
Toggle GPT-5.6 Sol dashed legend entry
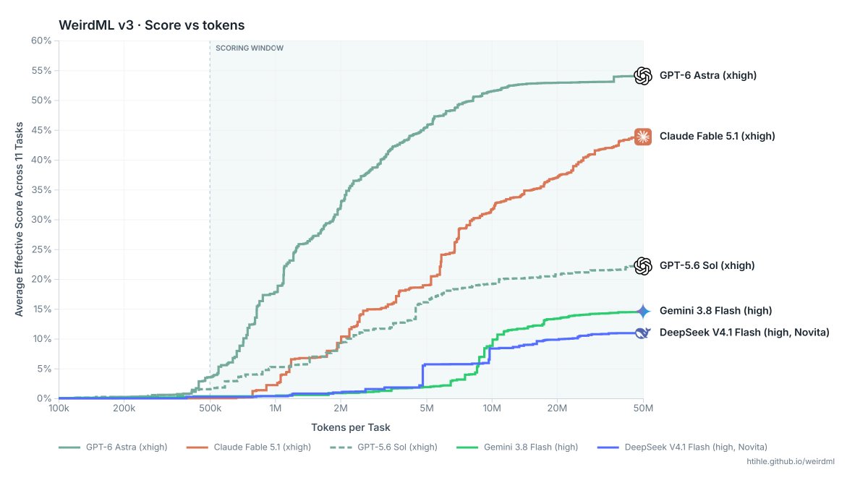[x=386, y=448]
